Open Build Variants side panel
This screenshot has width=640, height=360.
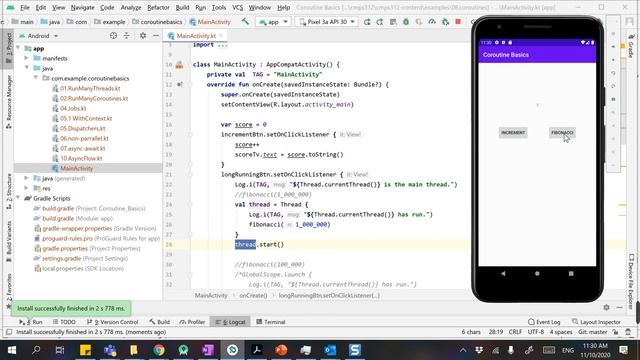(x=9, y=241)
